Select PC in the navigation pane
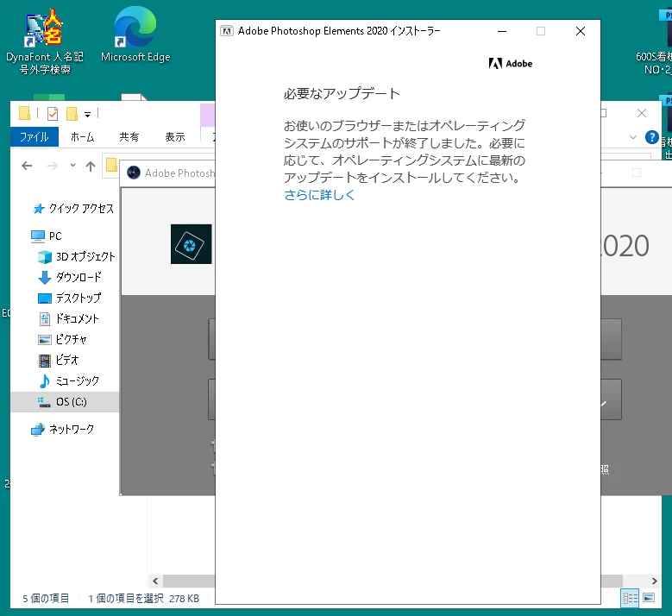This screenshot has height=616, width=672. tap(47, 236)
